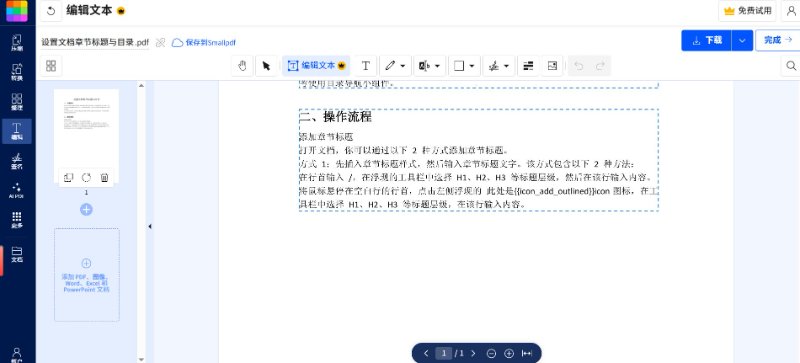Open the pencil tool dropdown arrow
The width and height of the screenshot is (800, 363).
(x=403, y=66)
